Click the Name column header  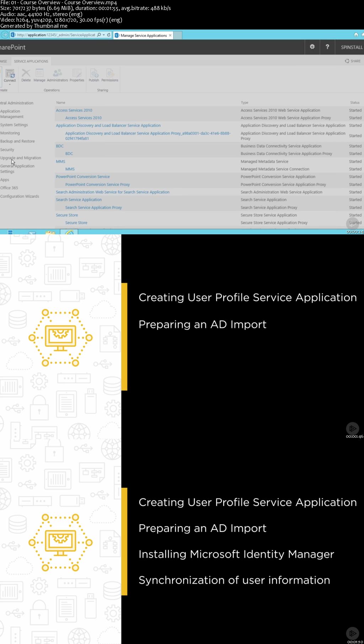[x=61, y=102]
